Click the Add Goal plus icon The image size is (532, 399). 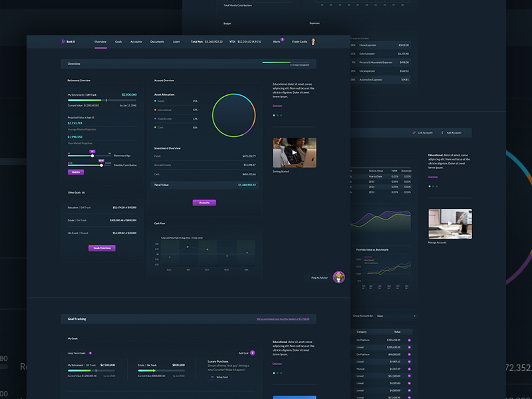point(252,353)
